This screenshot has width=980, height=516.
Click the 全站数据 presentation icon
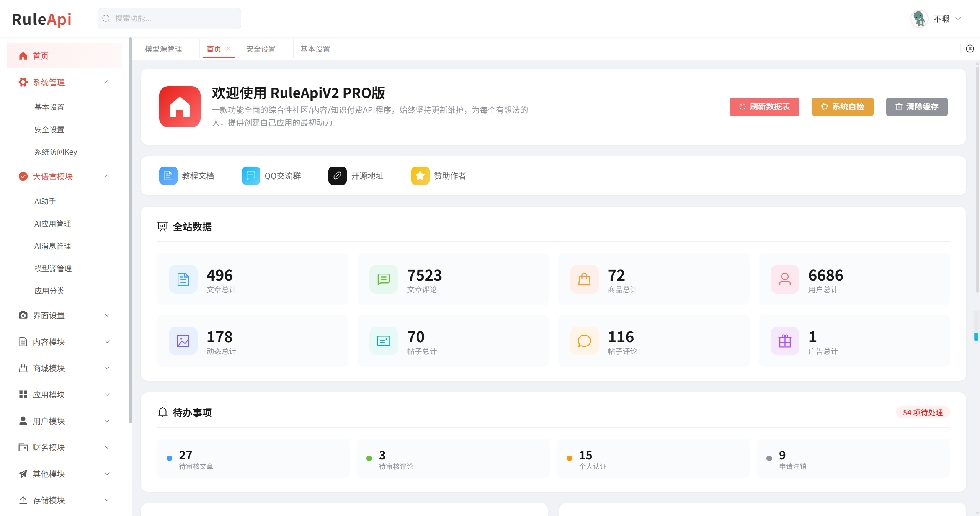pos(163,227)
